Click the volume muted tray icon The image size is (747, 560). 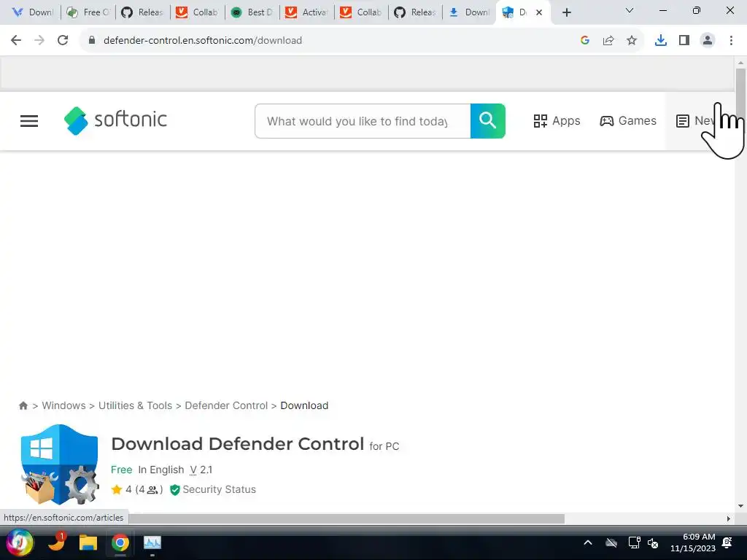(653, 542)
